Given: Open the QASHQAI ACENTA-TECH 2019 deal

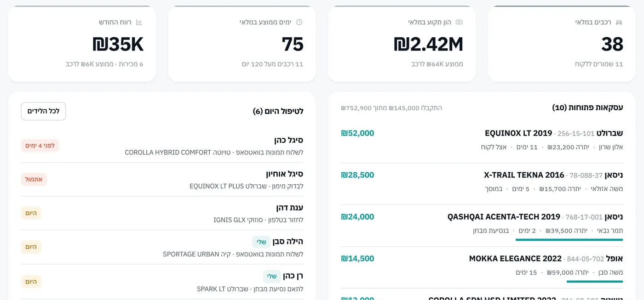Looking at the screenshot, I should tap(482, 223).
